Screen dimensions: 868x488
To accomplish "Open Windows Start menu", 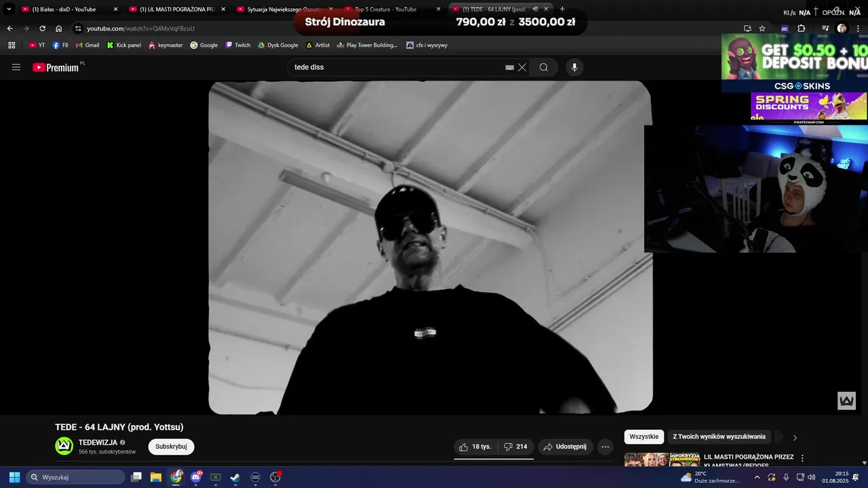I will (14, 477).
